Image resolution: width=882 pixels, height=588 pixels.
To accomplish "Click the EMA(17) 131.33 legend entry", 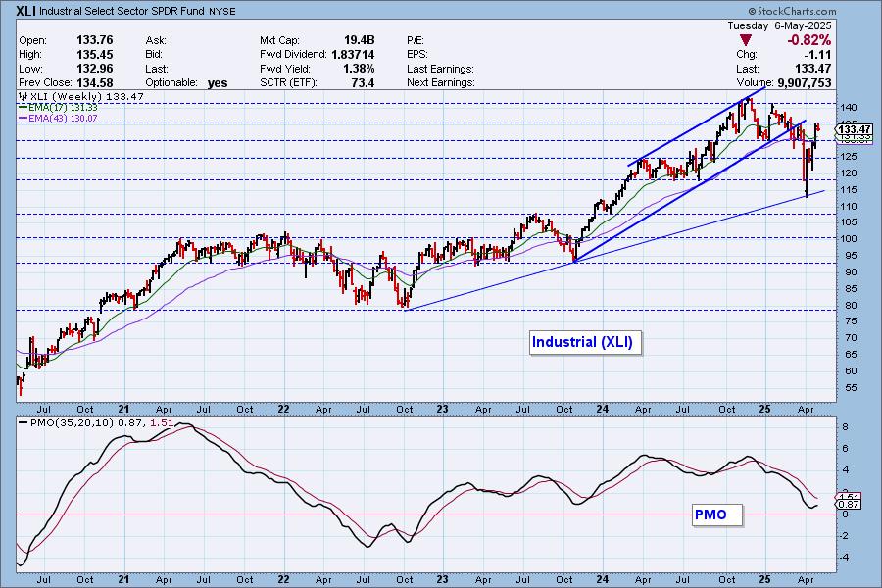I will pyautogui.click(x=58, y=108).
